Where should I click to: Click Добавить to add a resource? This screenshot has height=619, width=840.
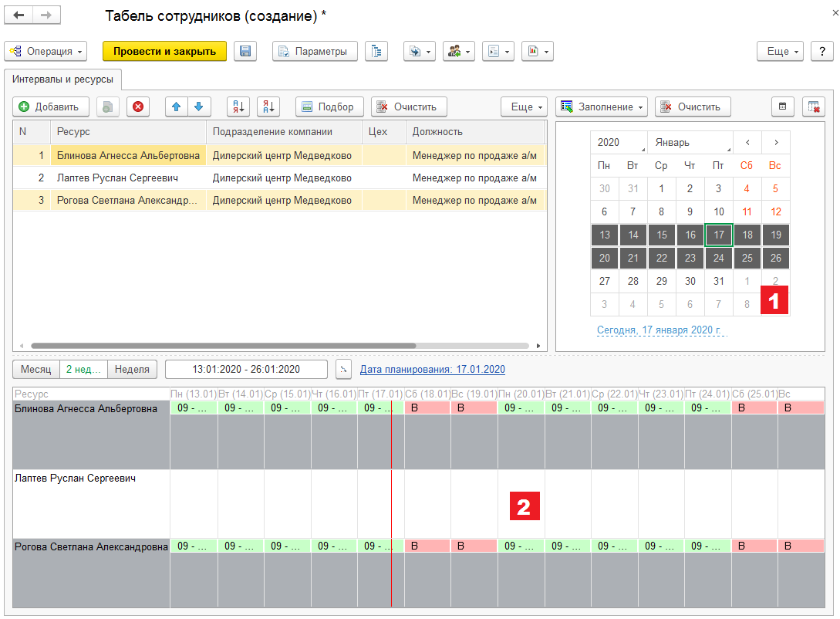[x=51, y=107]
